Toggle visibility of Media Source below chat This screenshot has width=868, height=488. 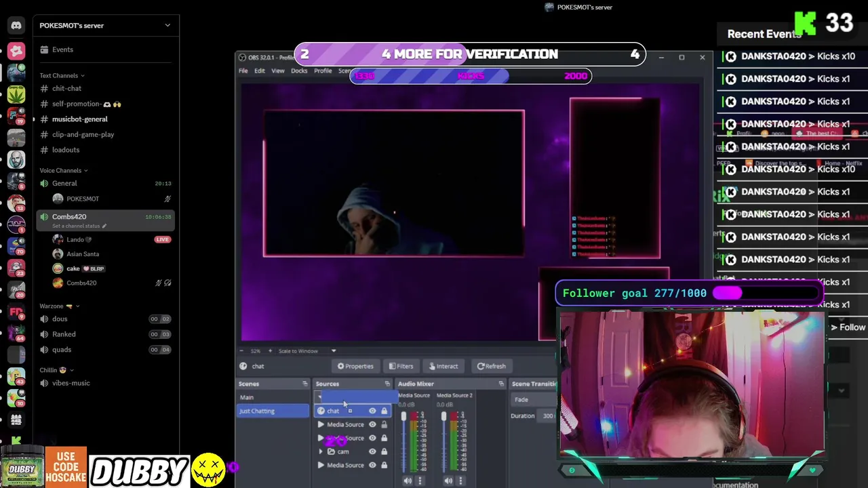[372, 424]
